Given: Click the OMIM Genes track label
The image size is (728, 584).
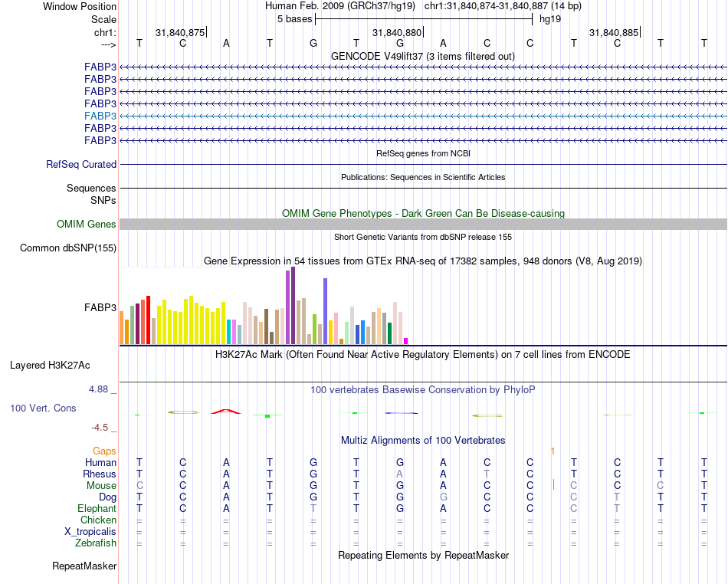Looking at the screenshot, I should pyautogui.click(x=87, y=225).
